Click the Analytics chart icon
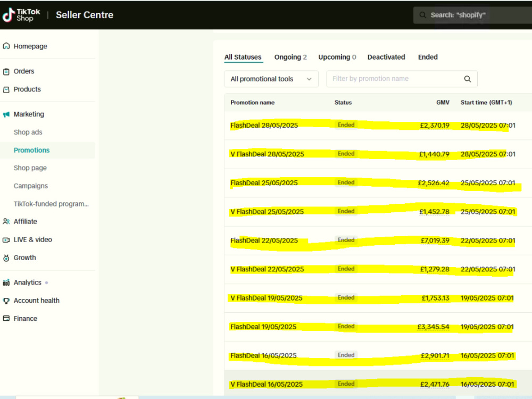This screenshot has height=399, width=532. 6,282
